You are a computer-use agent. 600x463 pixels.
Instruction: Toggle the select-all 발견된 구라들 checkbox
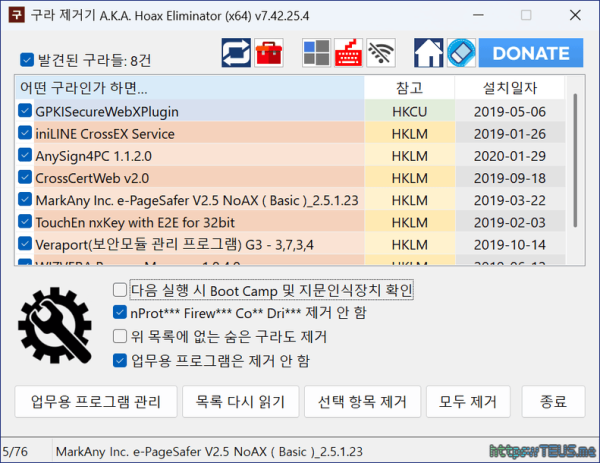coord(27,60)
